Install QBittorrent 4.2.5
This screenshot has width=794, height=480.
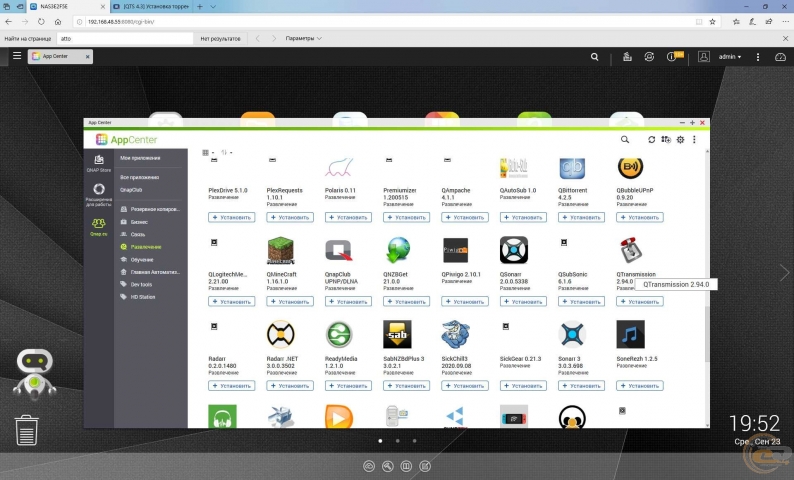pyautogui.click(x=581, y=217)
